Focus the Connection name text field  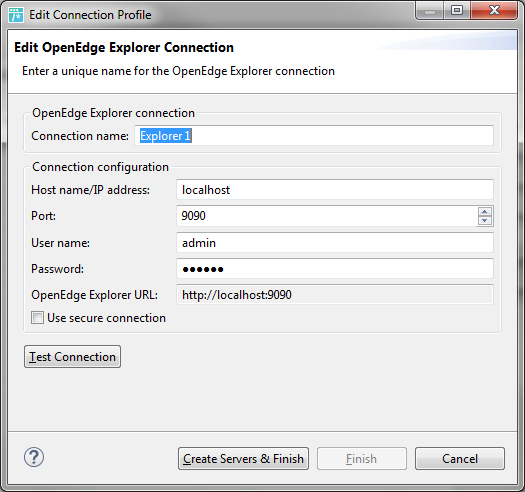click(x=314, y=136)
